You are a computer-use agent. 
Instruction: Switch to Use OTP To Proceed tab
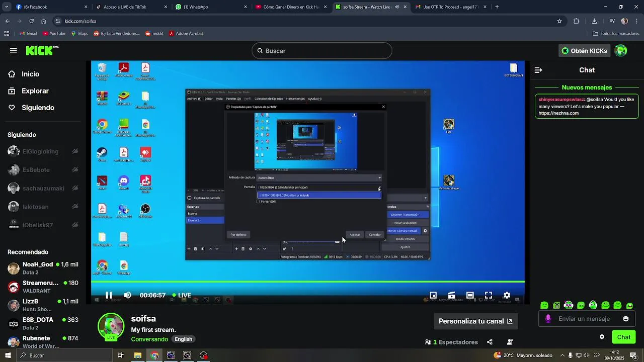pyautogui.click(x=450, y=7)
